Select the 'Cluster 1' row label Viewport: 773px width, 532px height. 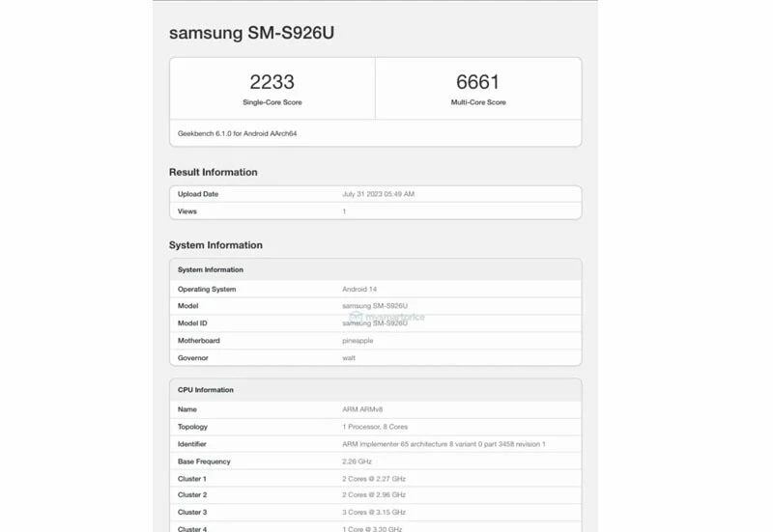point(191,479)
